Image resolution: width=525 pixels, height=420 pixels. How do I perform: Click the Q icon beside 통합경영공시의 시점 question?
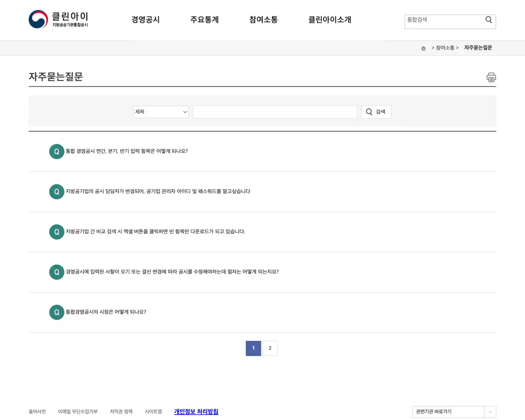click(x=57, y=312)
